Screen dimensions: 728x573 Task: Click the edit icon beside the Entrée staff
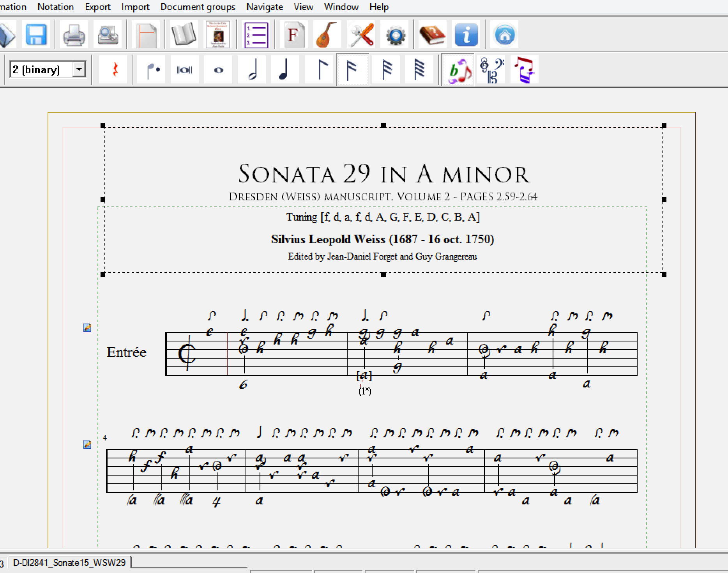coord(87,328)
